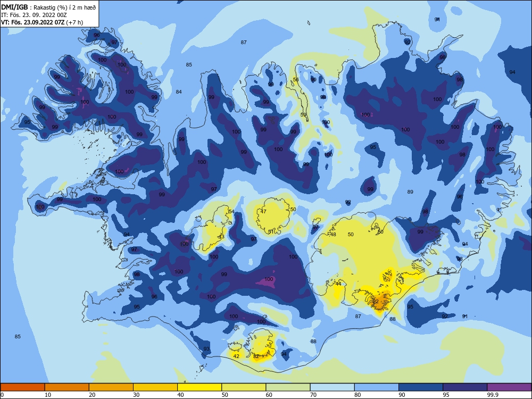Click the 80–90 light blue legend swatch

(377, 387)
